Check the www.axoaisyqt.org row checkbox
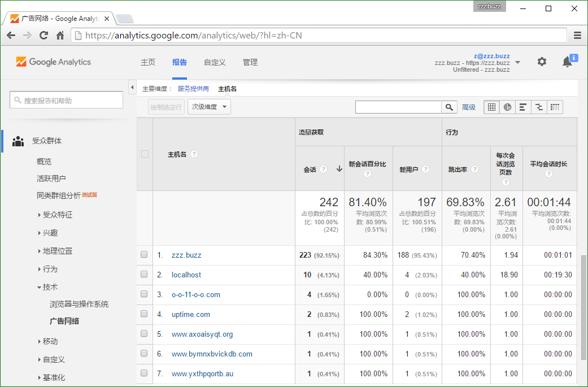588x387 pixels. point(144,333)
